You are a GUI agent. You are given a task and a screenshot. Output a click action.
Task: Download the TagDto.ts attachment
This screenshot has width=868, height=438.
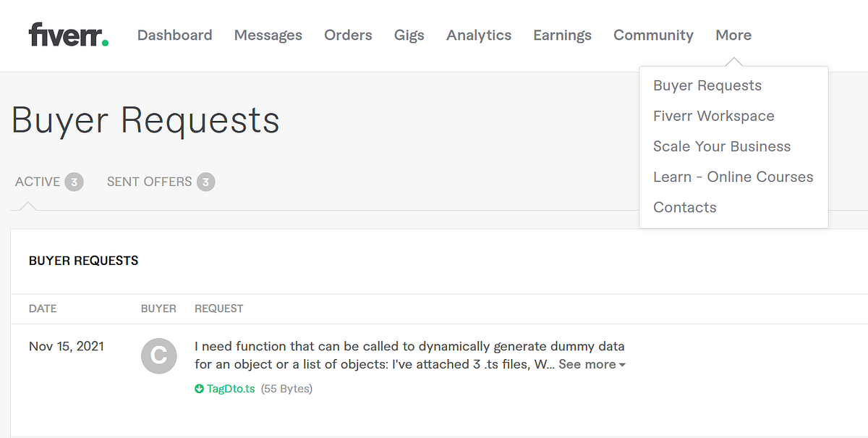click(231, 389)
